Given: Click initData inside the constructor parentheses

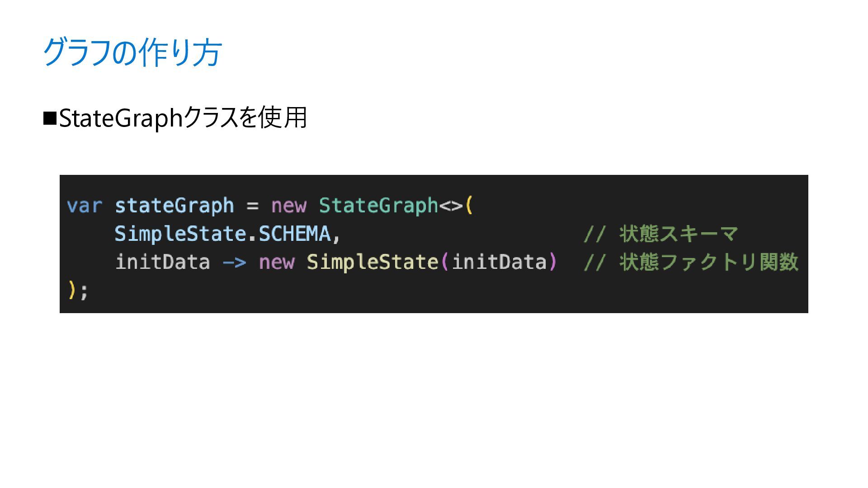Looking at the screenshot, I should point(499,262).
